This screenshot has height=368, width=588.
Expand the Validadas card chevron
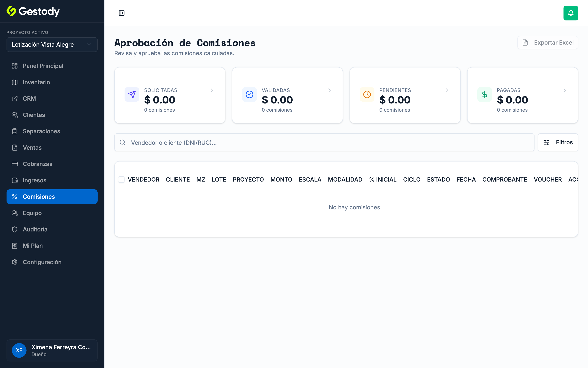pos(330,90)
